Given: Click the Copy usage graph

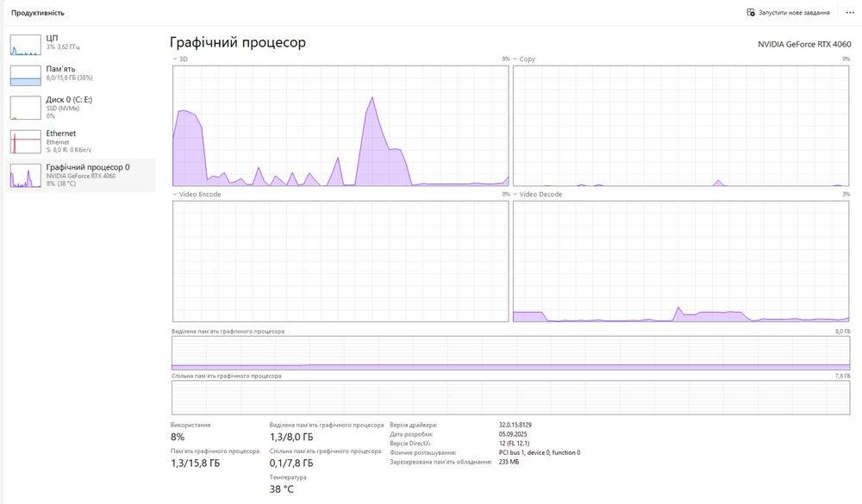Looking at the screenshot, I should pyautogui.click(x=681, y=126).
